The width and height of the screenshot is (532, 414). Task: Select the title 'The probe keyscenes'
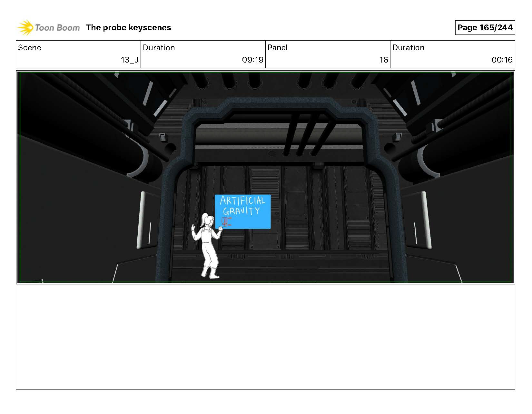[128, 28]
